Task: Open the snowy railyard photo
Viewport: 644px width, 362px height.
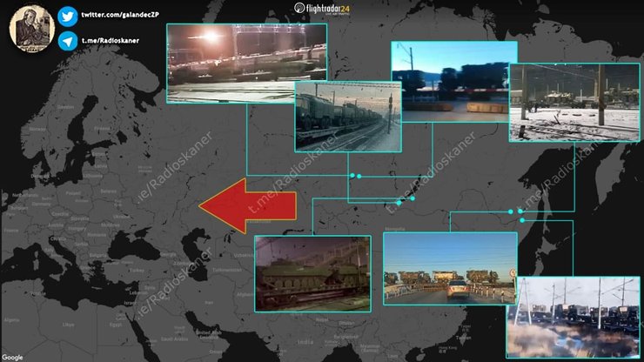Action: coord(574,102)
